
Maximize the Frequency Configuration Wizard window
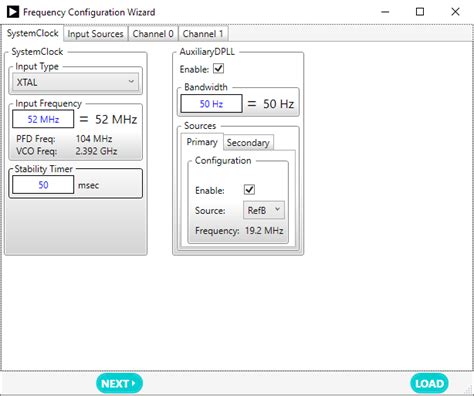420,12
